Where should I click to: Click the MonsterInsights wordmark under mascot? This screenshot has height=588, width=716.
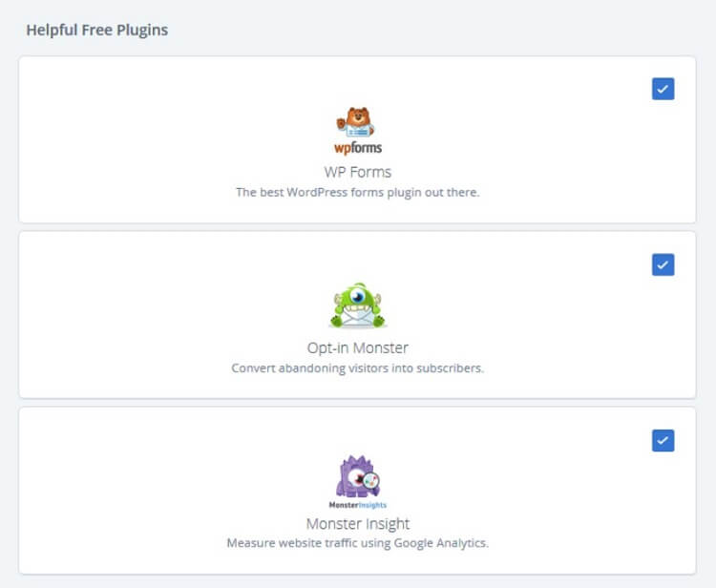pyautogui.click(x=358, y=505)
